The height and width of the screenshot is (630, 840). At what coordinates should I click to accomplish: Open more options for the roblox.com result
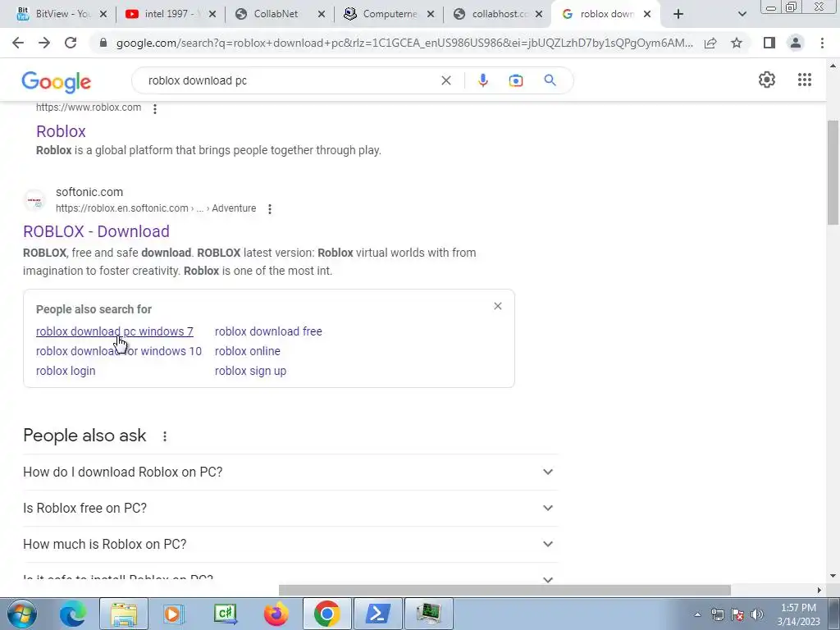click(x=155, y=109)
